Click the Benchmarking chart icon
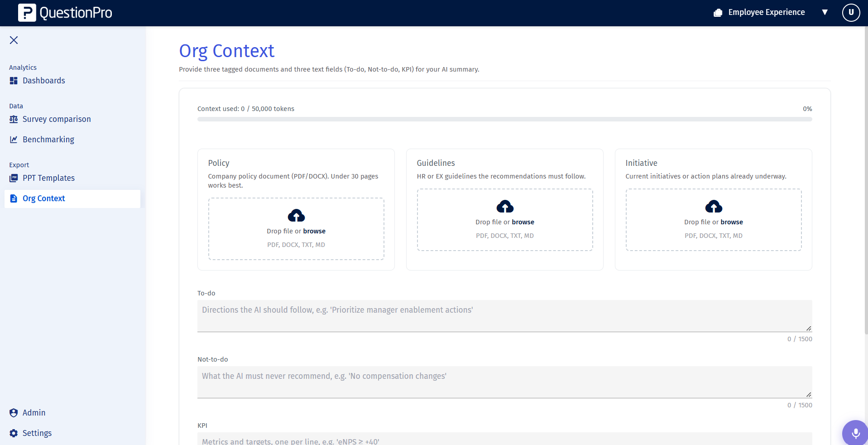868x445 pixels. [x=14, y=140]
